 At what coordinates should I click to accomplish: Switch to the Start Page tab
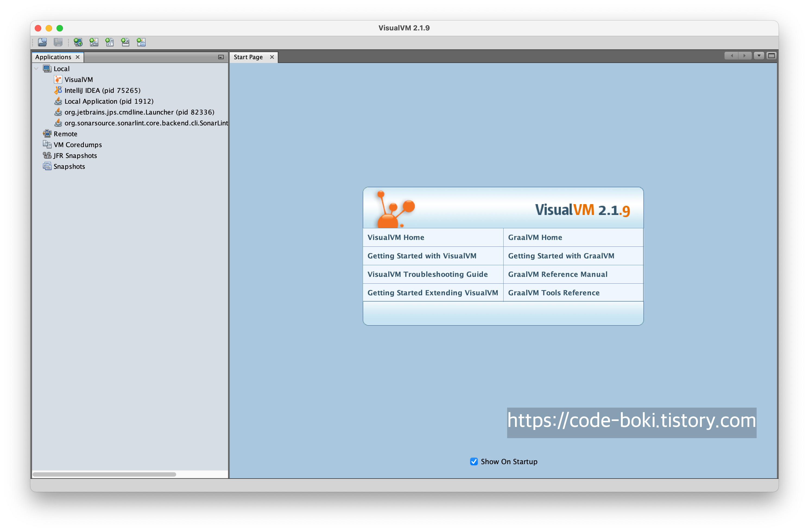[x=248, y=57]
